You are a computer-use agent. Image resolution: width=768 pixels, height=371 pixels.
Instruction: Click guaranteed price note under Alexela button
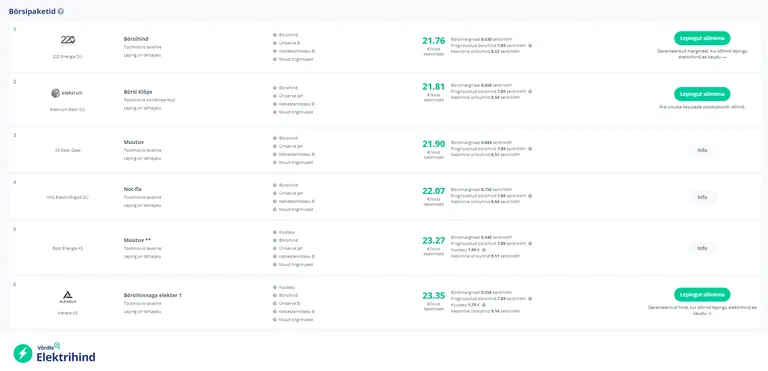pos(702,310)
